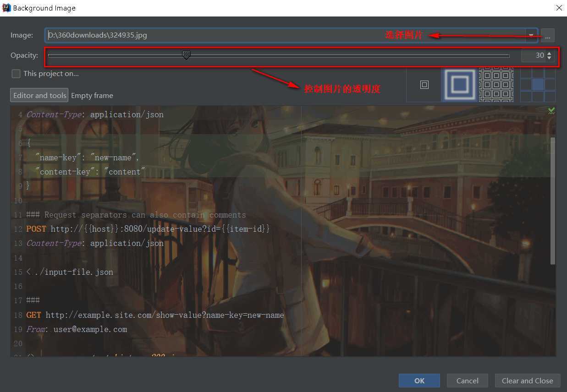The image size is (567, 392).
Task: Click the "### Request separators" comment line
Action: pyautogui.click(x=136, y=215)
